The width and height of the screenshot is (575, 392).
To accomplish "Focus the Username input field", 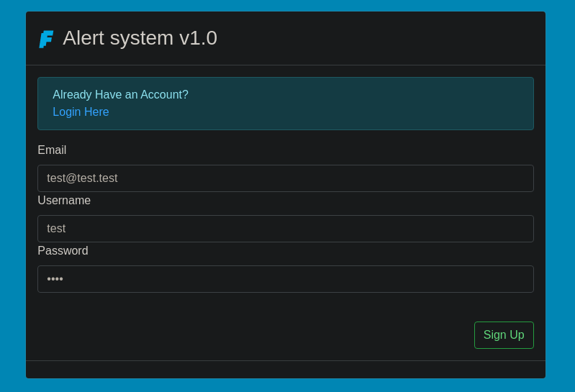I will click(x=285, y=229).
